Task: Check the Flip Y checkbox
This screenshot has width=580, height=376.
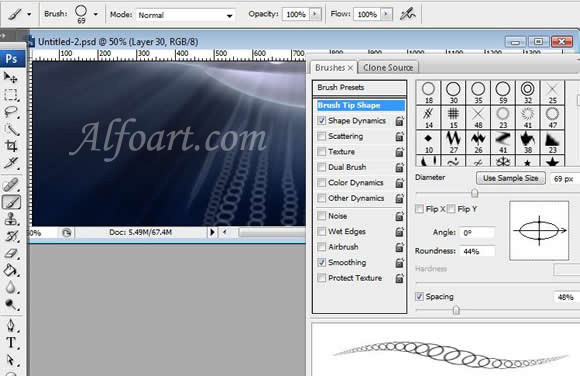Action: 451,209
